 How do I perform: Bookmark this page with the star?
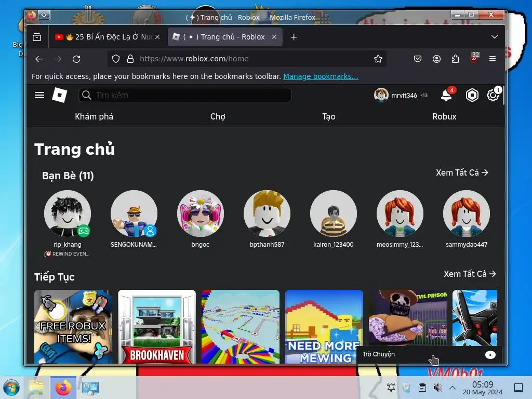(378, 59)
